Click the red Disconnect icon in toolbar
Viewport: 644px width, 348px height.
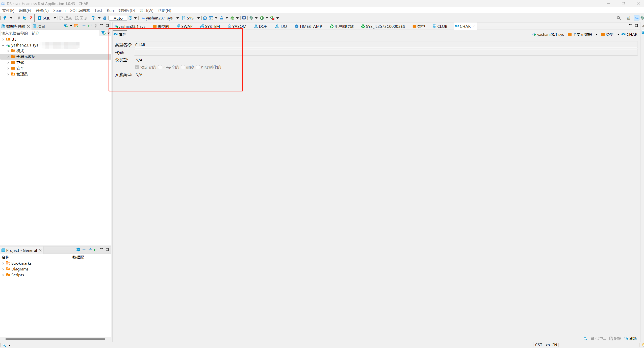click(31, 18)
